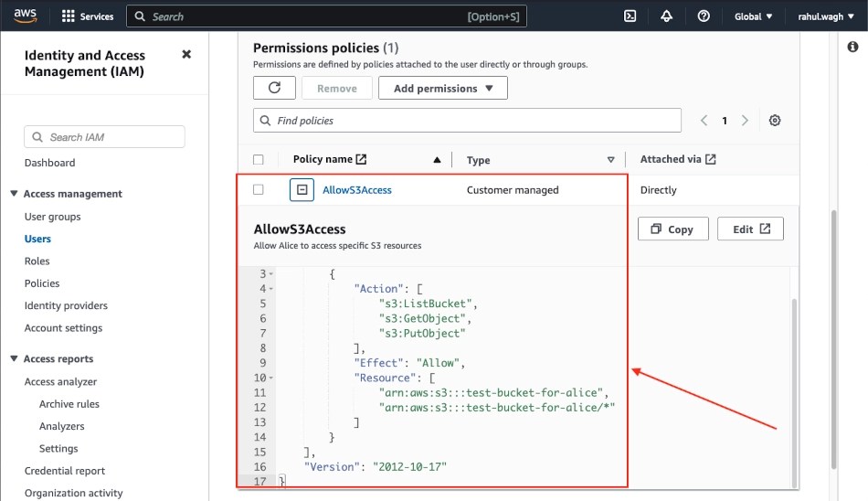The width and height of the screenshot is (868, 501).
Task: Fold the Resource array at line 10
Action: tap(271, 378)
